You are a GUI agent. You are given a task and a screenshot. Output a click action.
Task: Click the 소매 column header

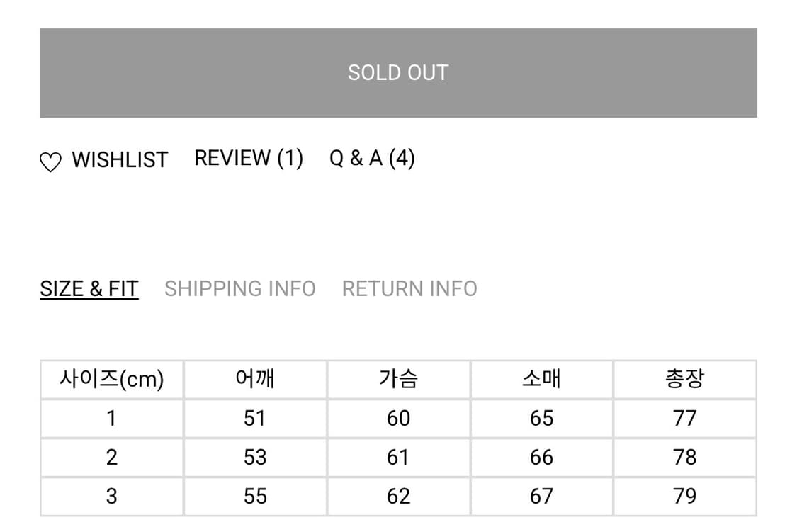[541, 380]
